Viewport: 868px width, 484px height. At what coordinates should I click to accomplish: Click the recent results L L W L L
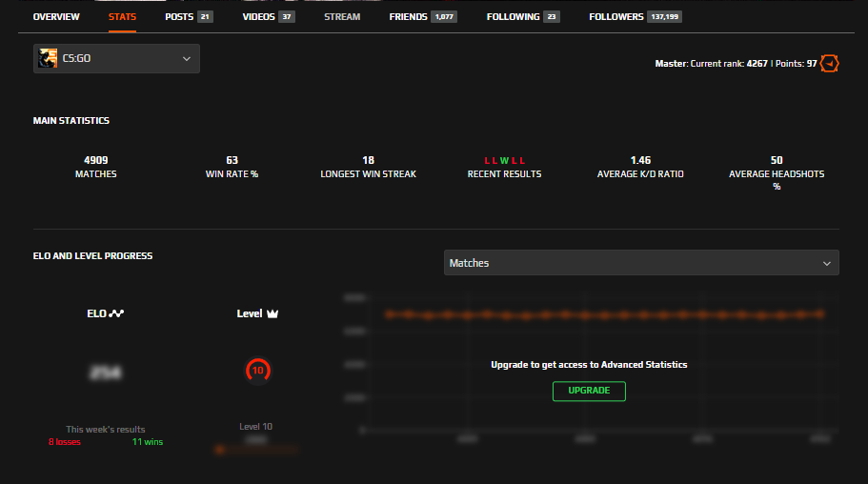(504, 160)
